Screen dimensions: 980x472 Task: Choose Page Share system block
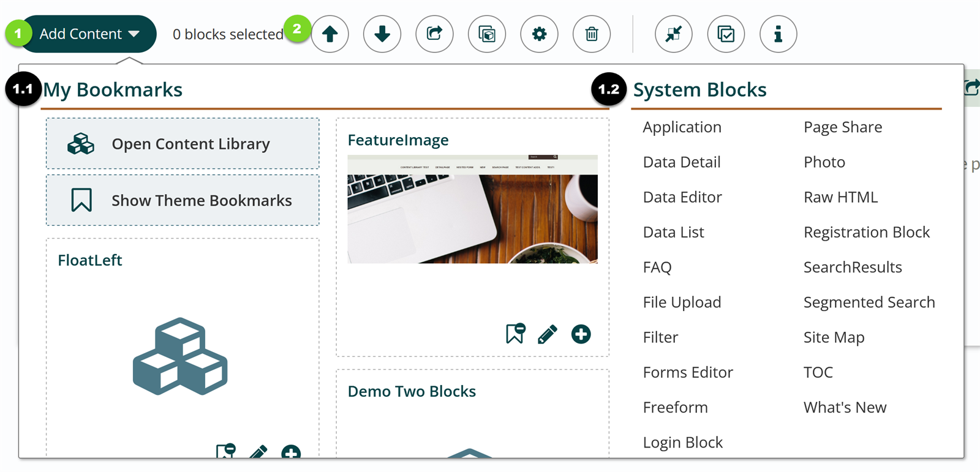843,127
